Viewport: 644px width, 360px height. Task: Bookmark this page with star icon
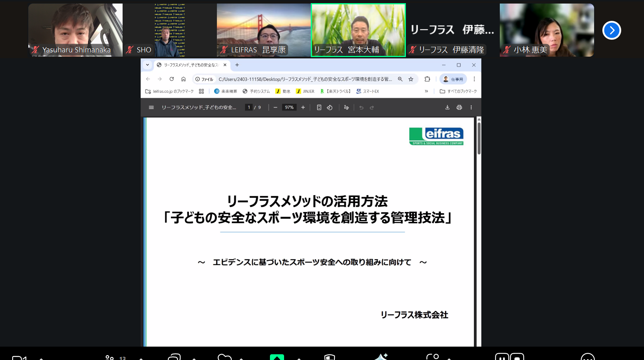(411, 79)
